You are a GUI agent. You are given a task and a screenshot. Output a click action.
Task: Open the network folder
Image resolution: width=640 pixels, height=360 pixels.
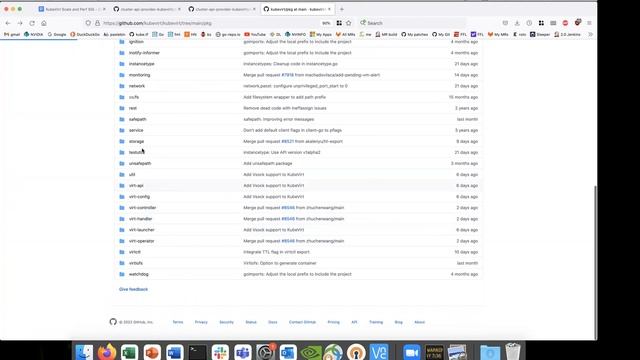pyautogui.click(x=137, y=86)
